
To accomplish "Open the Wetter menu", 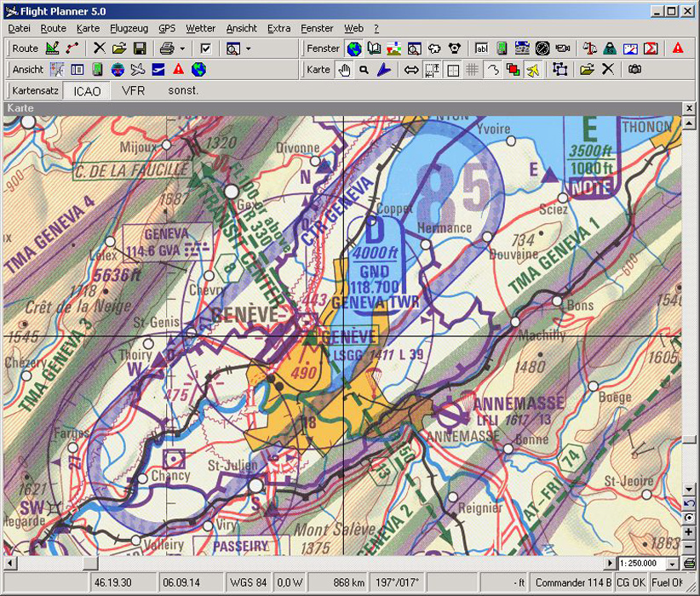I will 200,28.
